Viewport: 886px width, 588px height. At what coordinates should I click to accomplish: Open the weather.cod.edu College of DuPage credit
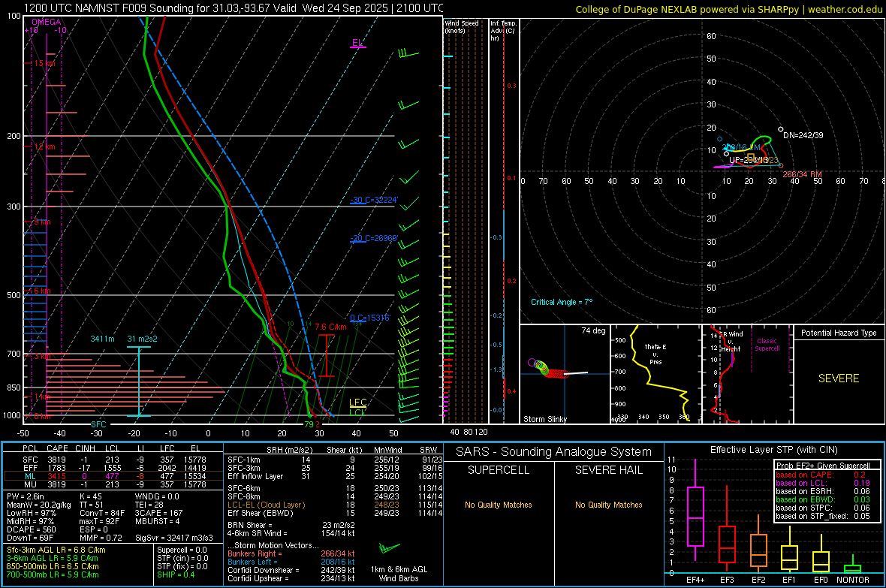tap(728, 9)
